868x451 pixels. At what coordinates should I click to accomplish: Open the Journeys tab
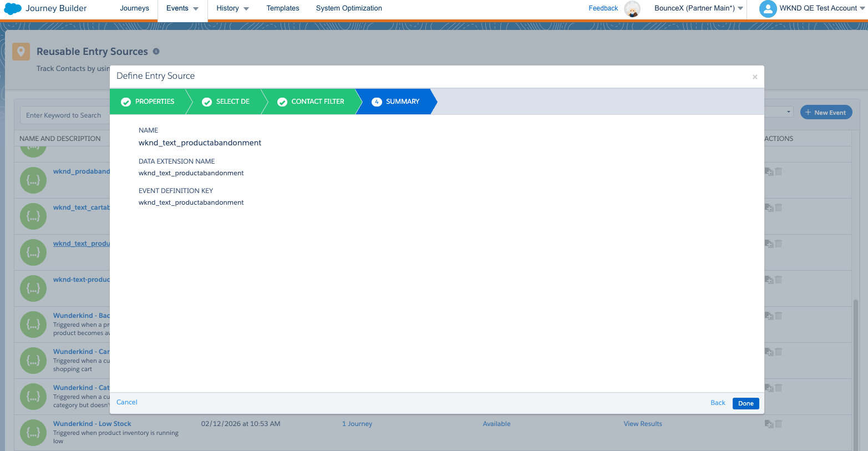134,8
